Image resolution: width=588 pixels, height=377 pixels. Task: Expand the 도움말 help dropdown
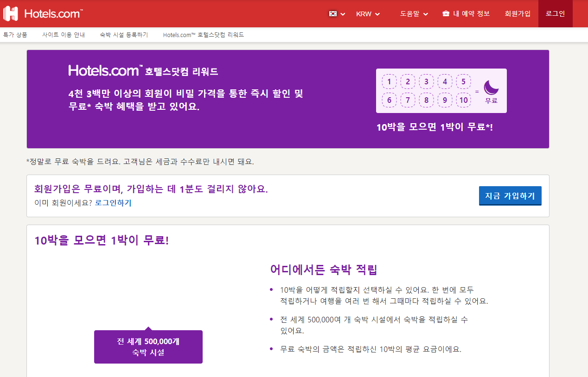click(x=414, y=14)
